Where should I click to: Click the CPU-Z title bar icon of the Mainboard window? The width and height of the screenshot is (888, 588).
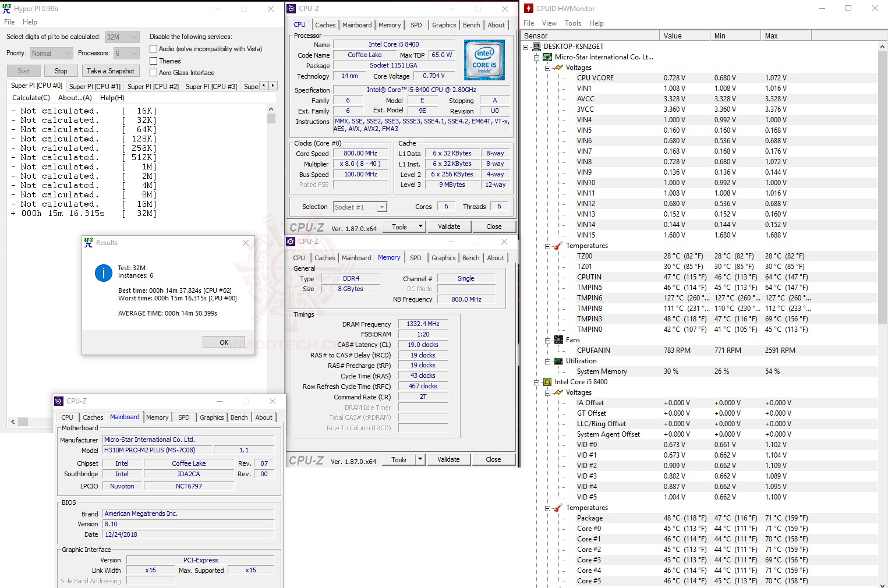pyautogui.click(x=59, y=401)
